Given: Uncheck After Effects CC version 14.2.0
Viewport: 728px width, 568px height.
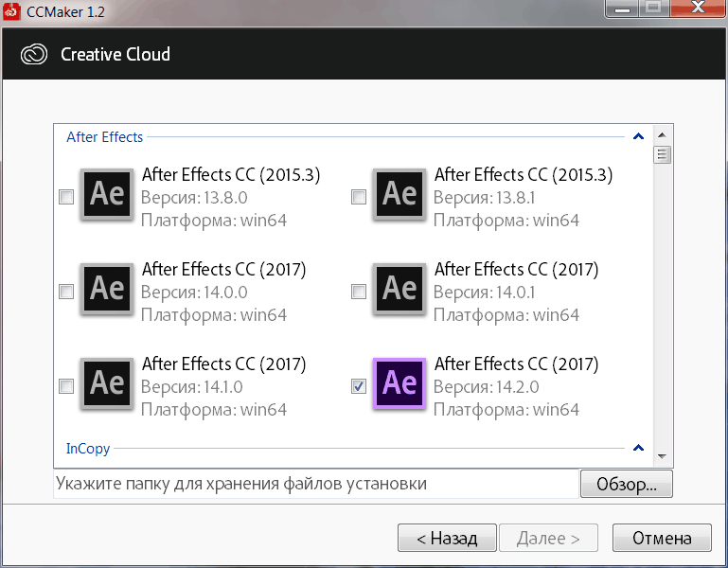Looking at the screenshot, I should coord(359,386).
